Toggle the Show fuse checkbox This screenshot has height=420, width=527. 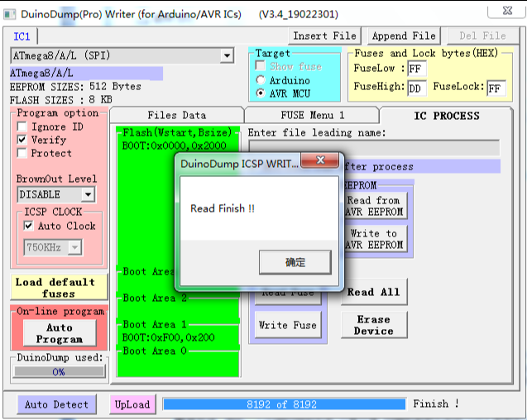coord(260,66)
